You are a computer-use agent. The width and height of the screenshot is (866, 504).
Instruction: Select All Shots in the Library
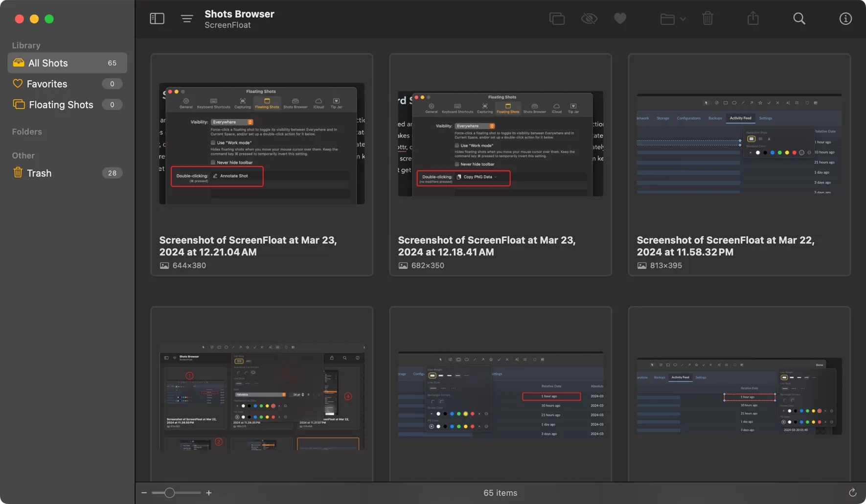[48, 63]
